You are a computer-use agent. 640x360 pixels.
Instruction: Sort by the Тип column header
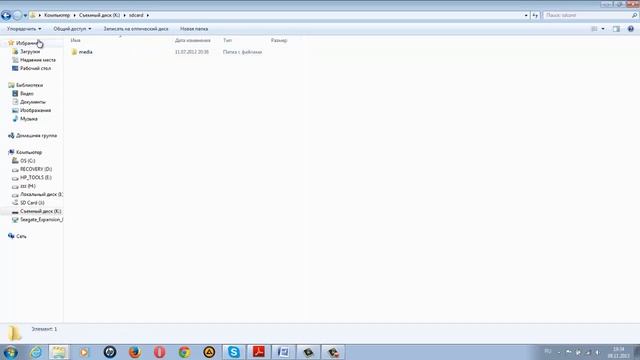point(227,40)
